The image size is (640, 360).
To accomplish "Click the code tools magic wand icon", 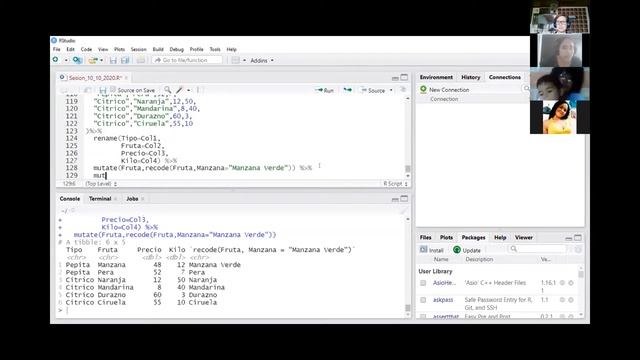I will (x=179, y=90).
